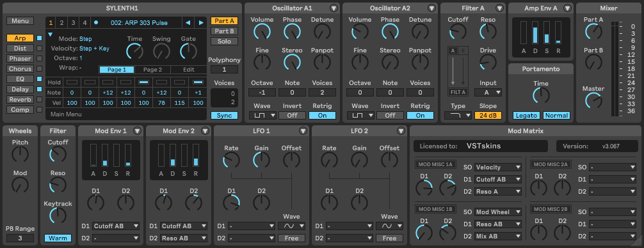
Task: Open Oscillator A2 Wave shape dropdown
Action: 360,116
